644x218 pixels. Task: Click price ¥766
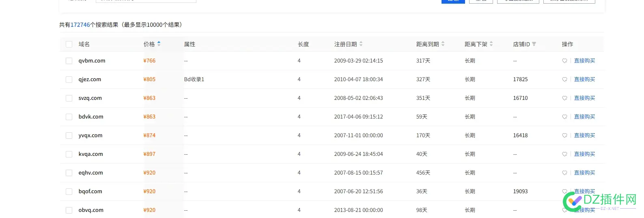[149, 61]
